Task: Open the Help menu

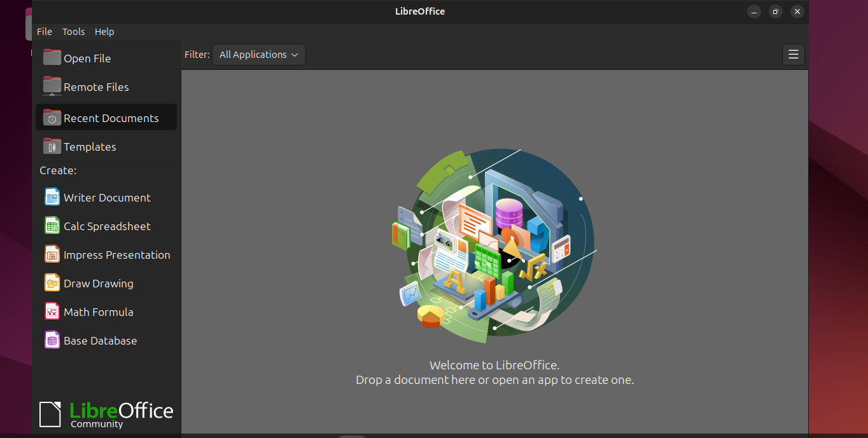Action: click(x=104, y=32)
